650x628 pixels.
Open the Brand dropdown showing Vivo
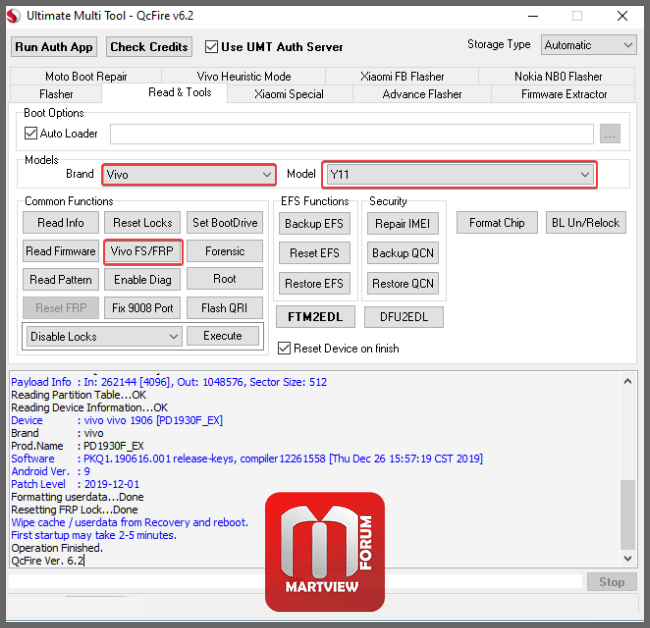point(189,175)
